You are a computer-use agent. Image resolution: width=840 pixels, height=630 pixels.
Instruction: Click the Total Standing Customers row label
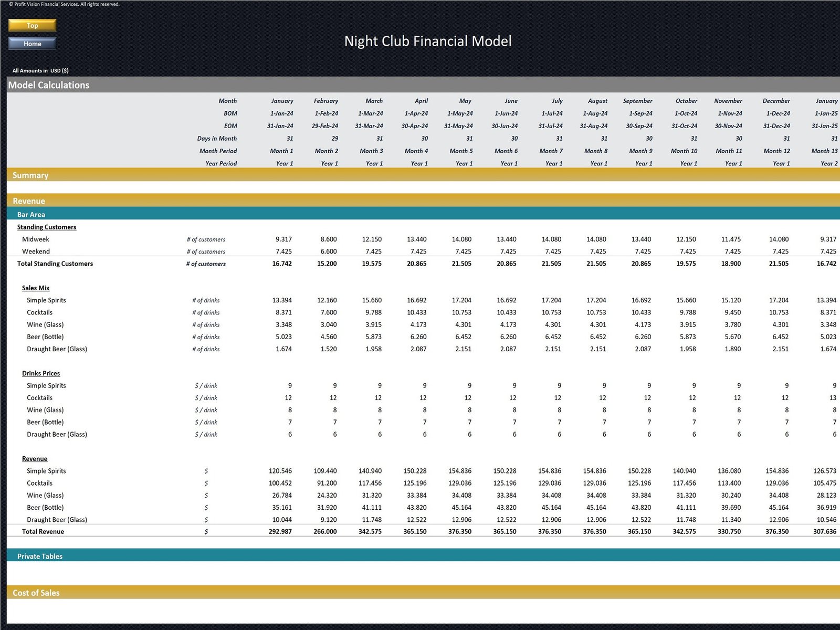tap(55, 264)
